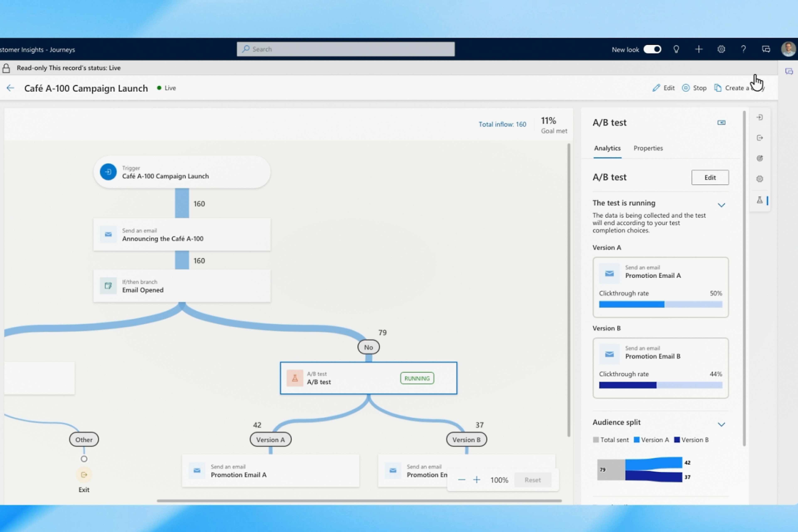Select the No branch pill
Viewport: 798px width, 532px height.
tap(368, 347)
